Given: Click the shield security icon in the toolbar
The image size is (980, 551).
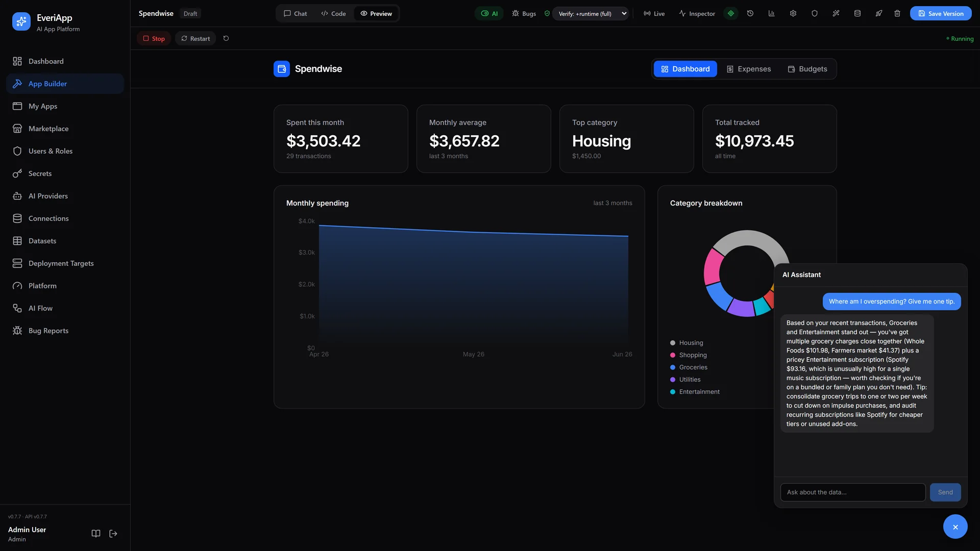Looking at the screenshot, I should pos(815,14).
